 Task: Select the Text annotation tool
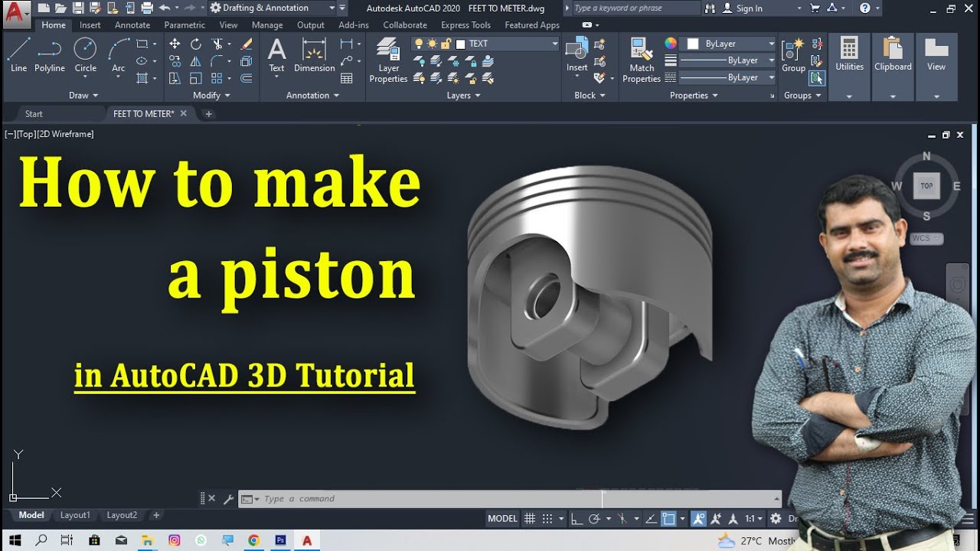(276, 55)
